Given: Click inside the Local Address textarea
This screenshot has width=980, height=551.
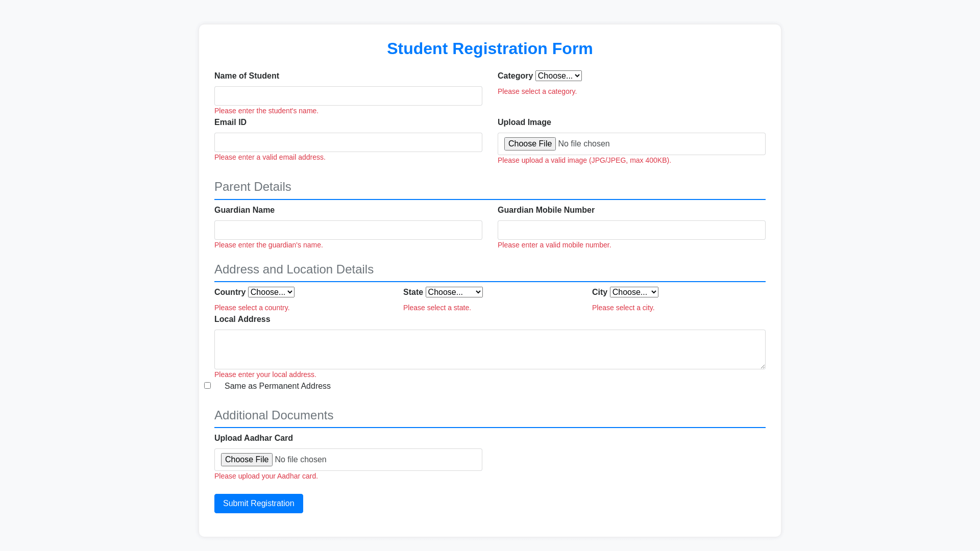Looking at the screenshot, I should (489, 349).
